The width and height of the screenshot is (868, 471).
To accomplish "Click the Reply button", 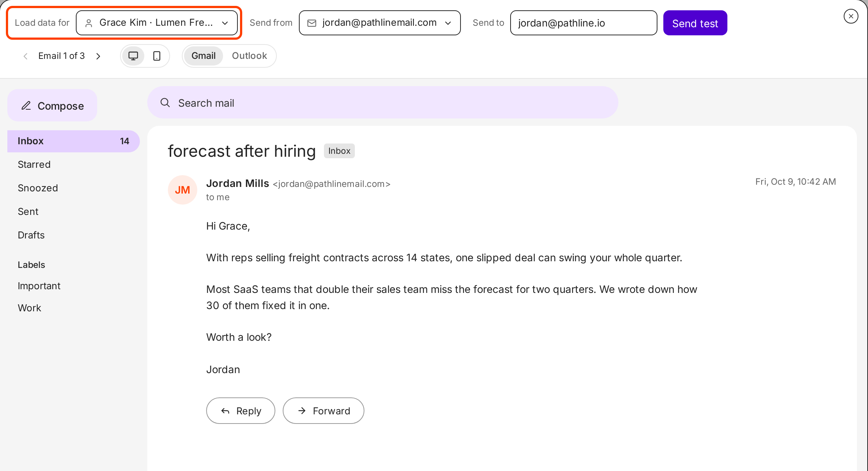I will click(x=241, y=411).
